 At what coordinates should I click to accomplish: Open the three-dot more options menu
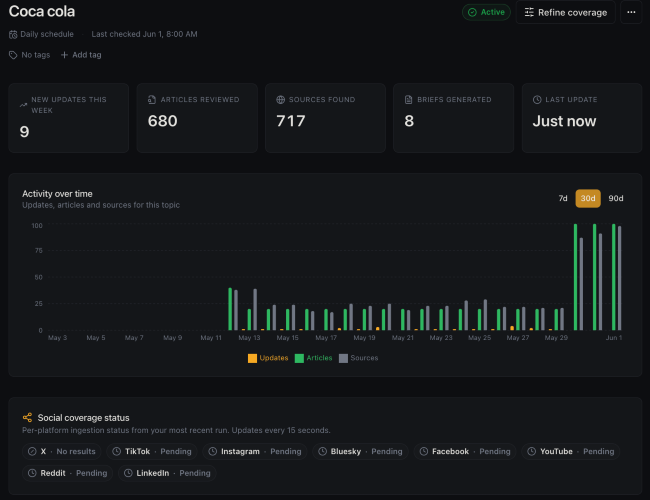pyautogui.click(x=631, y=12)
